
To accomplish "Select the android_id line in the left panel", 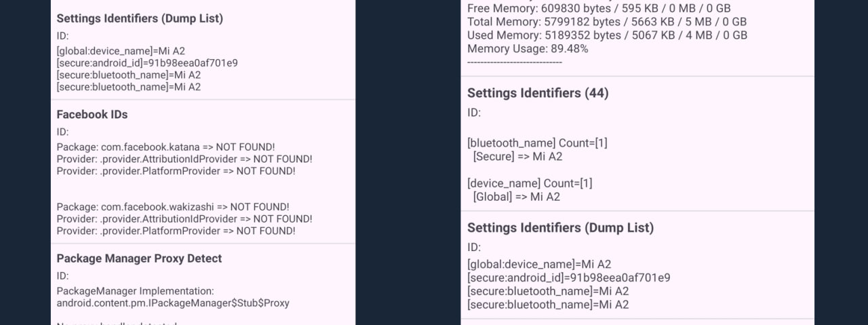I will click(x=147, y=63).
